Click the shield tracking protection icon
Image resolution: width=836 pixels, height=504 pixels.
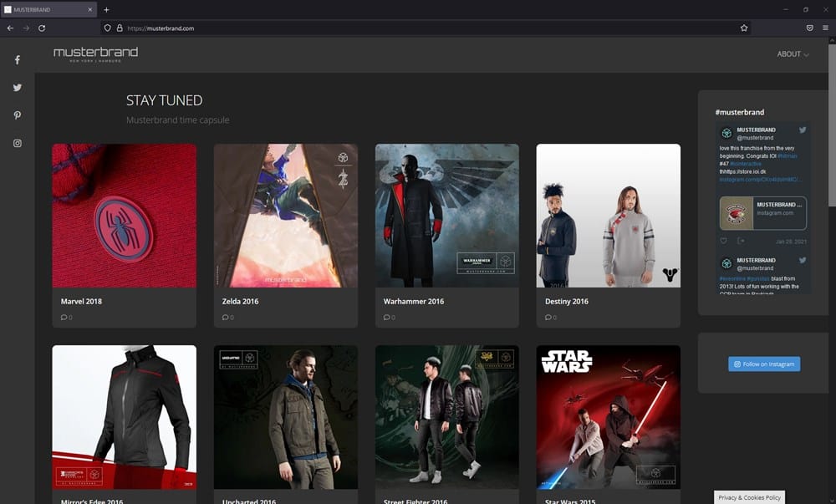click(x=107, y=28)
